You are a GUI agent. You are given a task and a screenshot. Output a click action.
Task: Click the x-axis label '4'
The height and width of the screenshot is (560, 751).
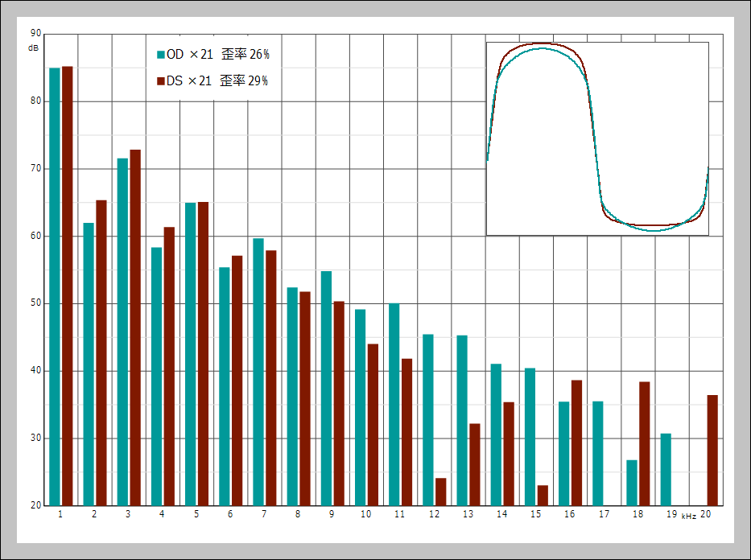[162, 514]
